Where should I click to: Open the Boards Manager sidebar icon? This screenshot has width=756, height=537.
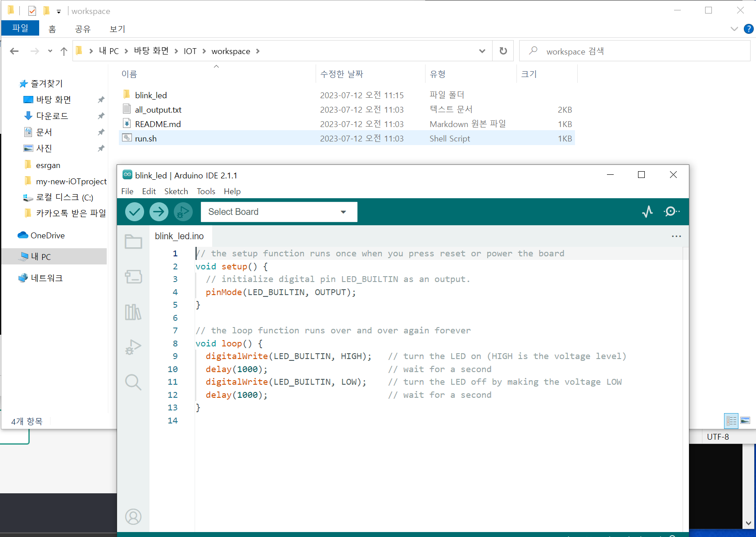(133, 277)
